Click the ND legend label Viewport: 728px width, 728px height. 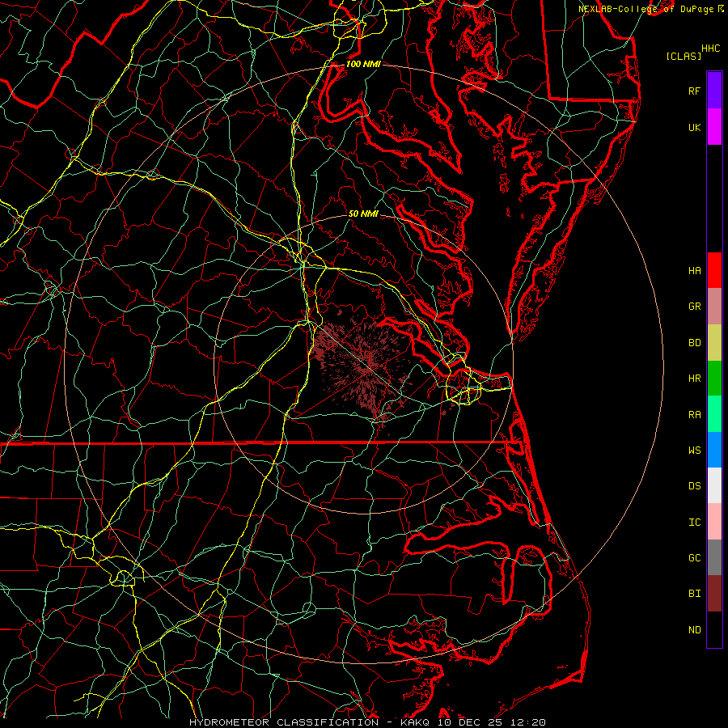(694, 630)
